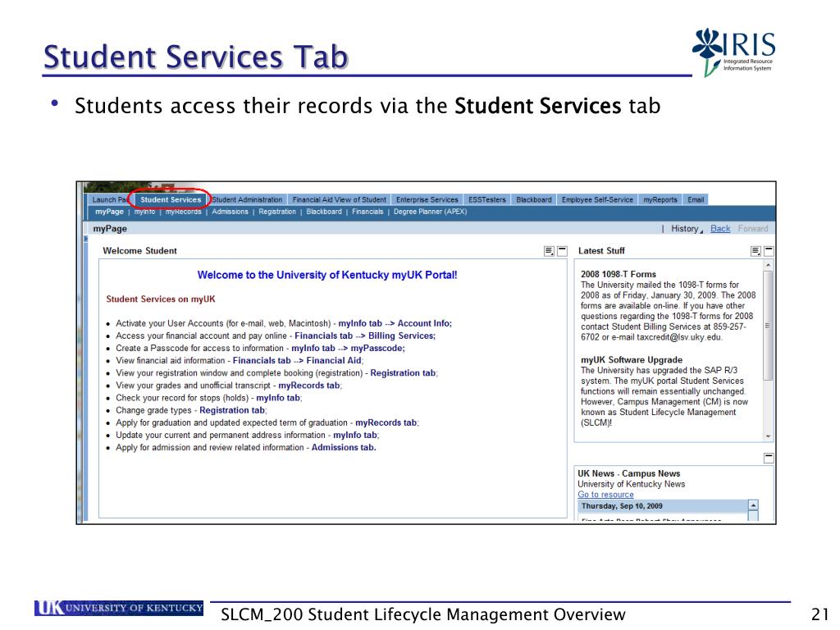Click the greyed Forward link
Screen dimensions: 840x630
click(x=753, y=229)
